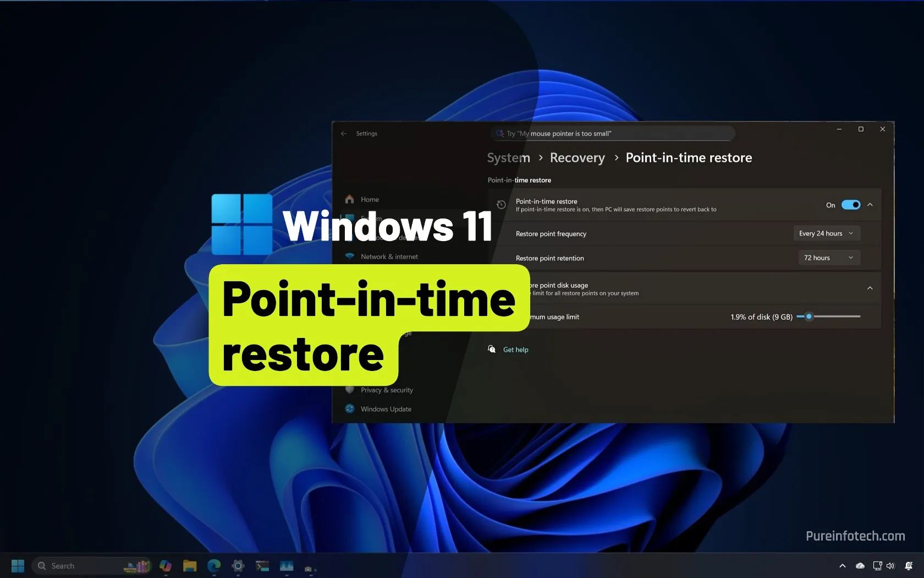Adjust the Maximum usage limit slider
Image resolution: width=924 pixels, height=578 pixels.
809,317
